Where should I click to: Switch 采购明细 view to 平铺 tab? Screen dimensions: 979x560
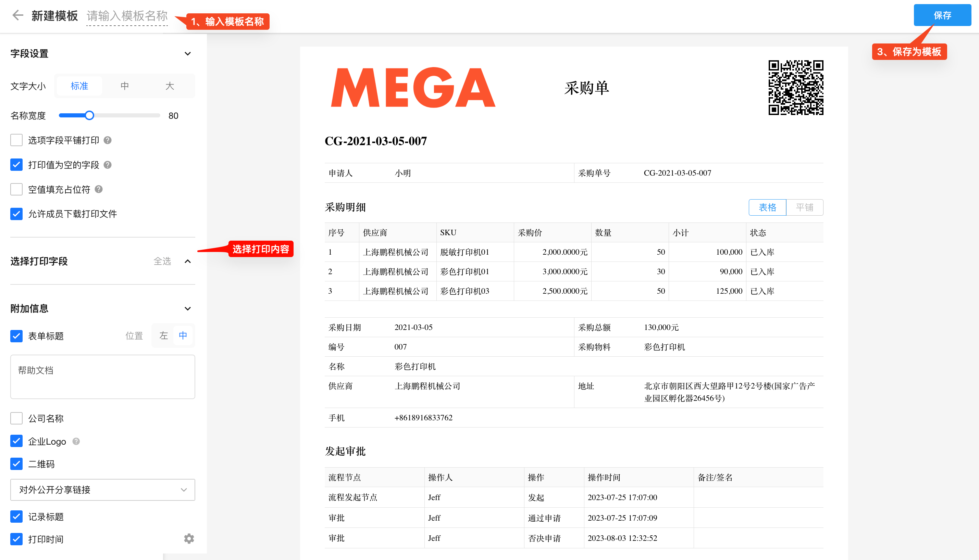click(804, 208)
